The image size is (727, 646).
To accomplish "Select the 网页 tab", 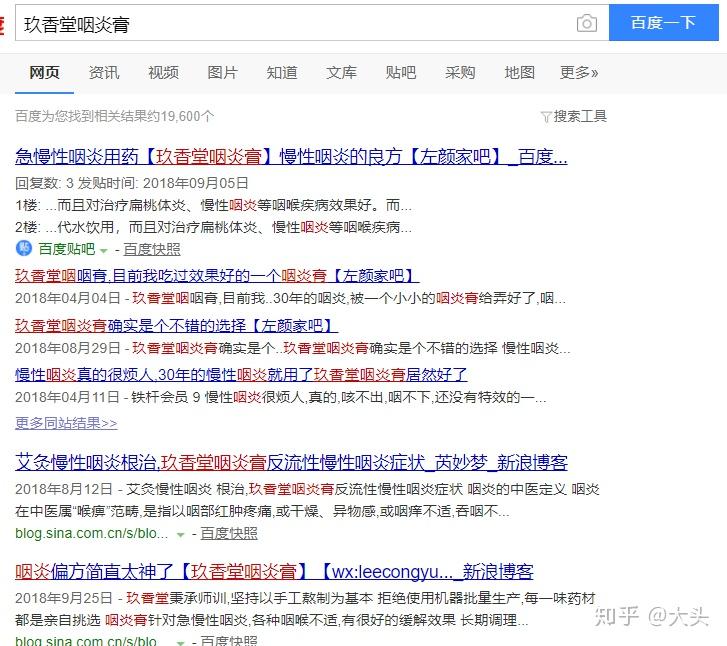I will click(45, 73).
